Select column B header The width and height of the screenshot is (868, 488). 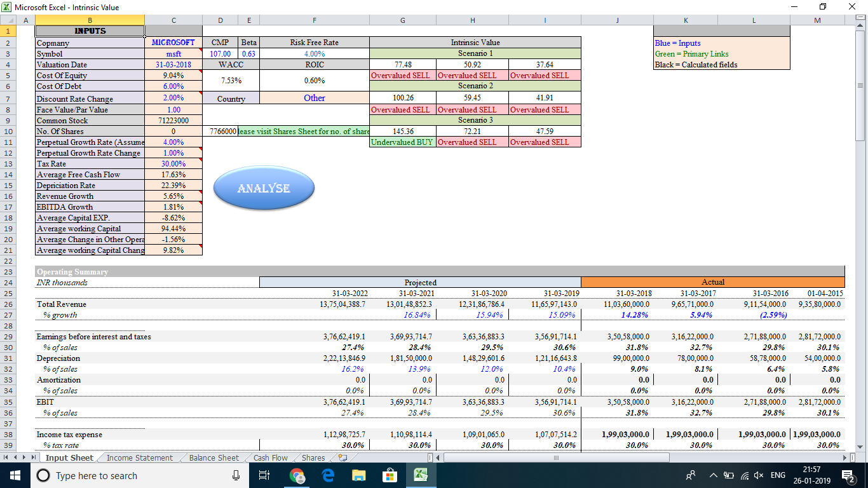(90, 20)
